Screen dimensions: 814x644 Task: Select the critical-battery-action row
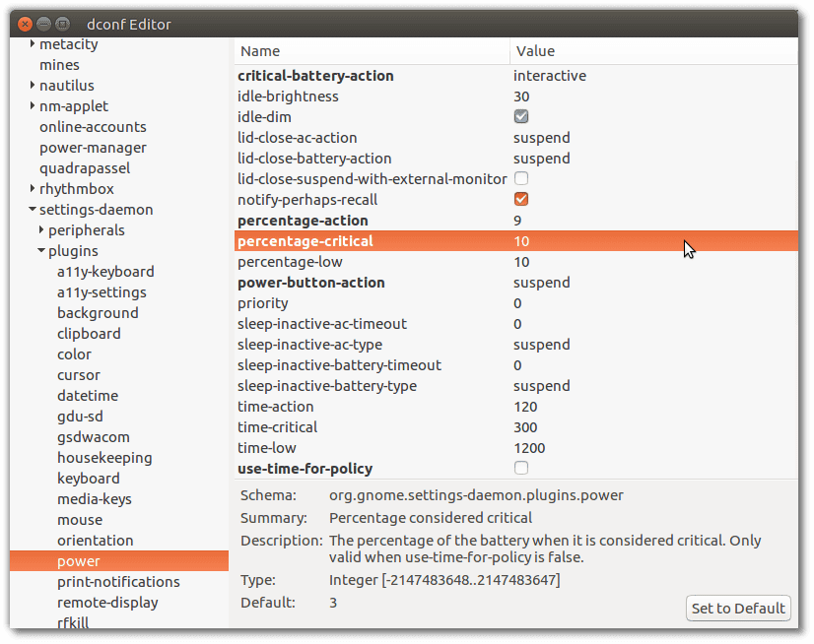[x=516, y=76]
